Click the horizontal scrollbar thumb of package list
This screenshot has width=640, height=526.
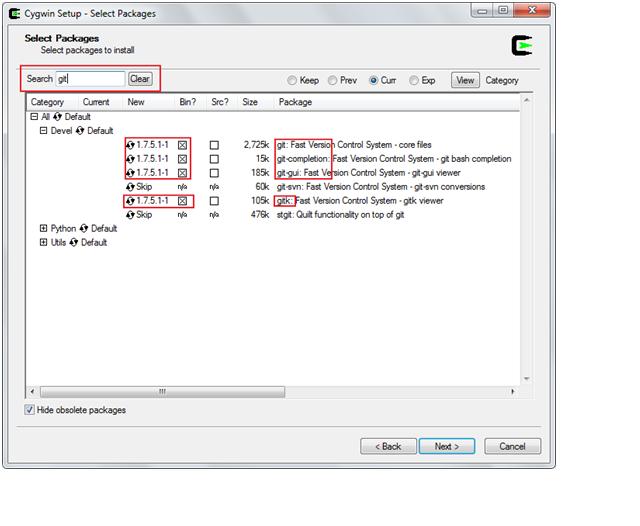[162, 392]
